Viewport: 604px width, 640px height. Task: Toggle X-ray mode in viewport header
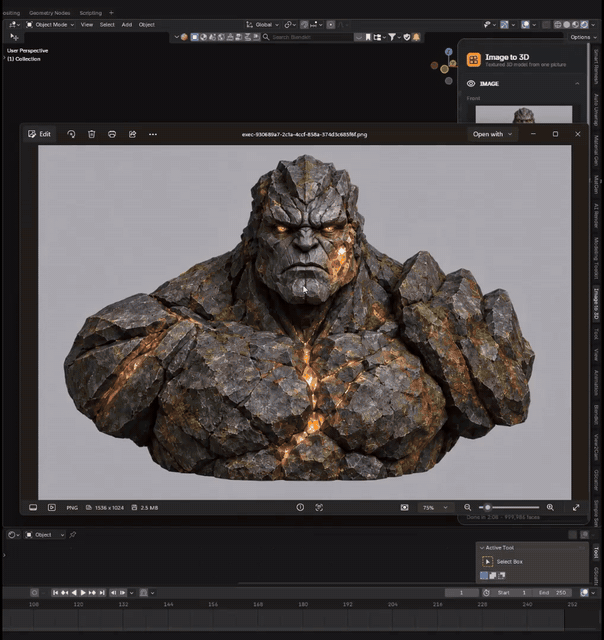(x=546, y=24)
